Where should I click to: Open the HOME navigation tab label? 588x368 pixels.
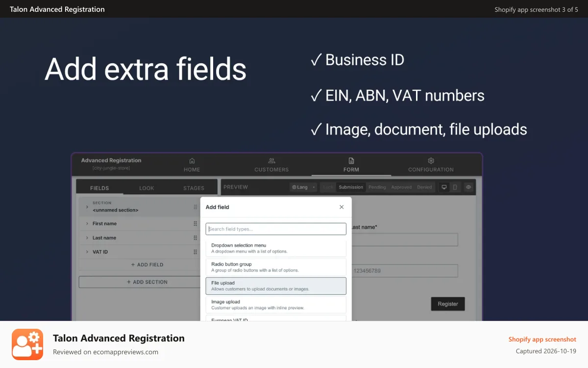[192, 170]
